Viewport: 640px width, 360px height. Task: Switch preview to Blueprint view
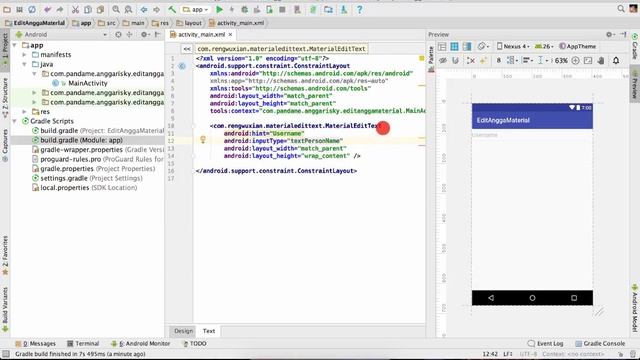tap(454, 47)
